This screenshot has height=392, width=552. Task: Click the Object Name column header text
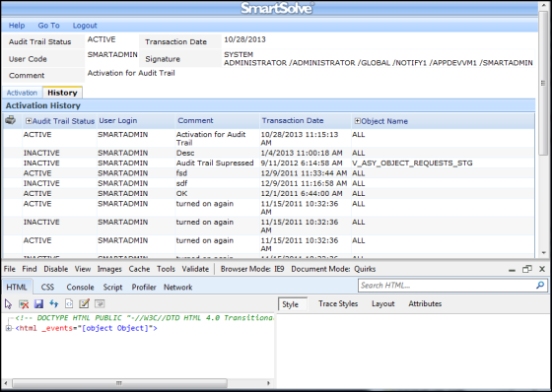click(x=384, y=121)
